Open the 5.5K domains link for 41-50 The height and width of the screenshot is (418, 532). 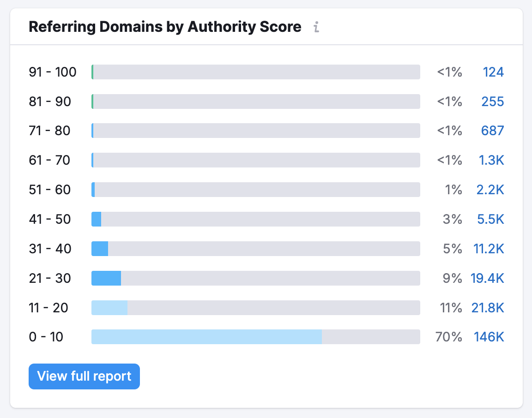coord(490,219)
